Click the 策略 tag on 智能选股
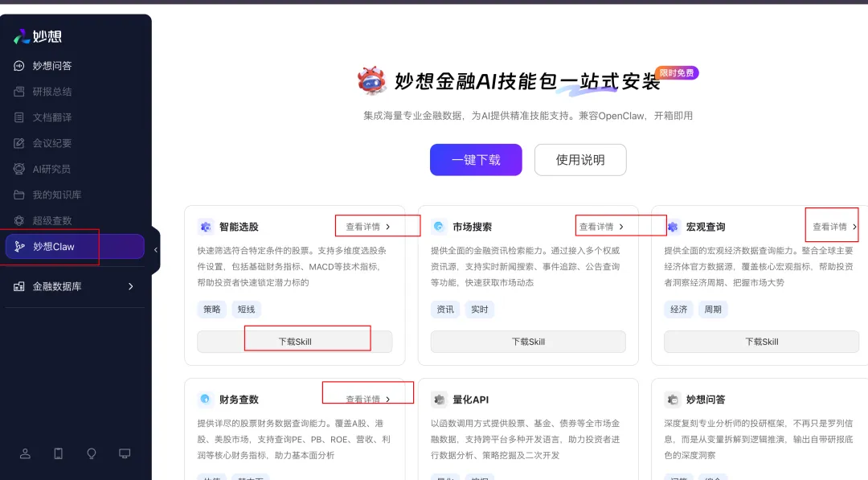868x480 pixels. [x=211, y=310]
